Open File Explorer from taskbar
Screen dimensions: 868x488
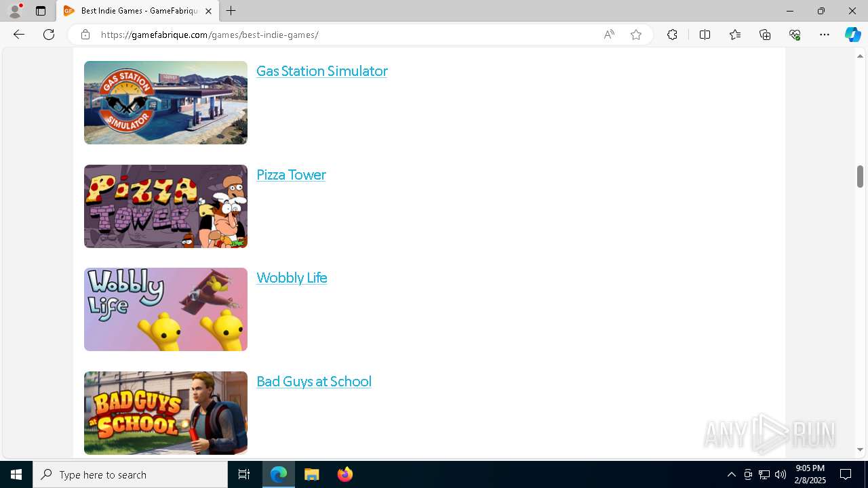(312, 474)
